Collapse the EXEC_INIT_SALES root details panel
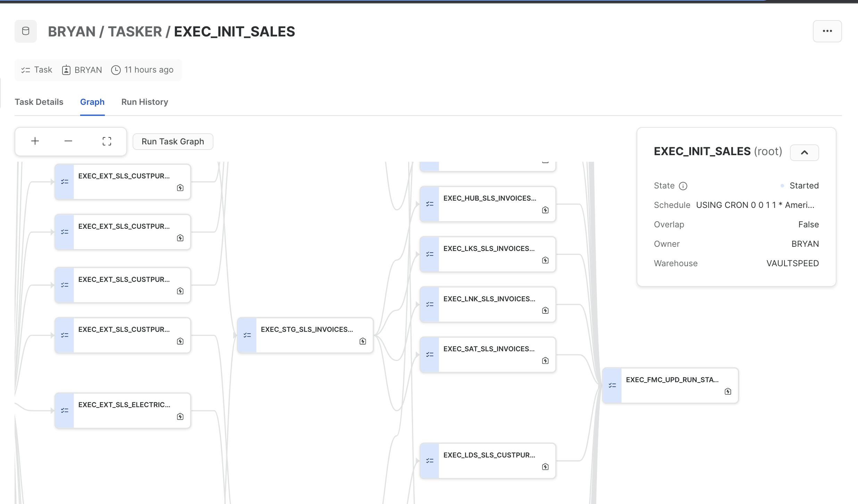This screenshot has width=858, height=504. [x=804, y=153]
